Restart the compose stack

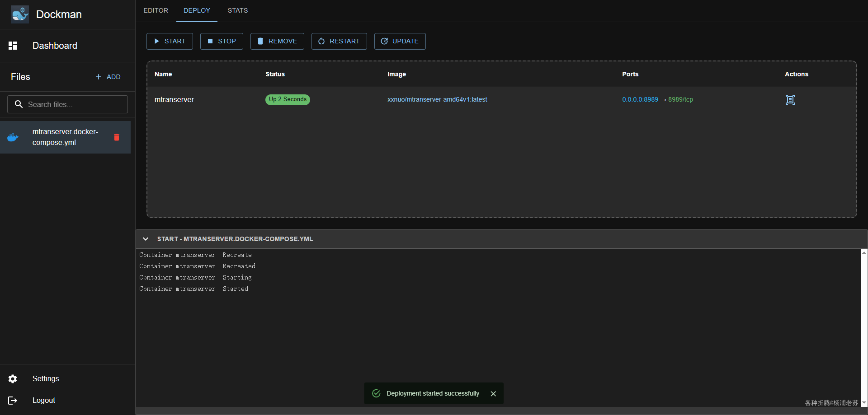pos(339,41)
